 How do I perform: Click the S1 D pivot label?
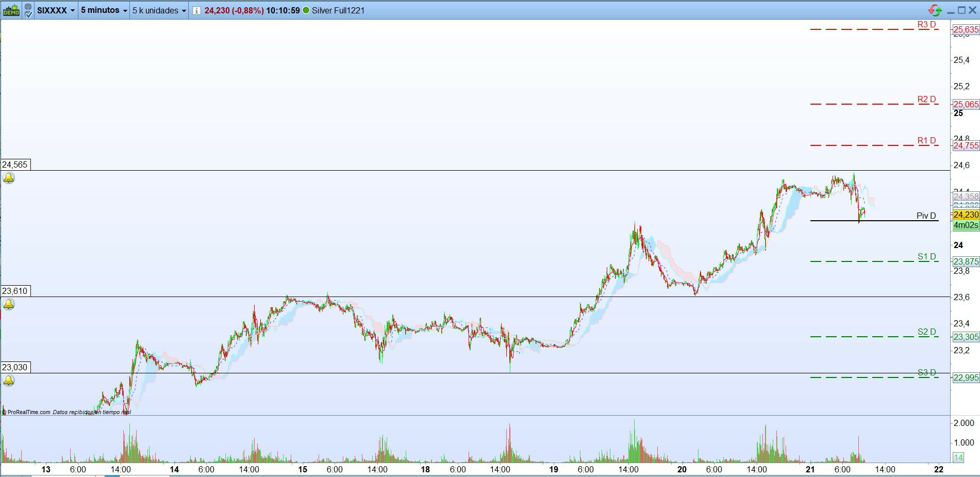tap(926, 256)
